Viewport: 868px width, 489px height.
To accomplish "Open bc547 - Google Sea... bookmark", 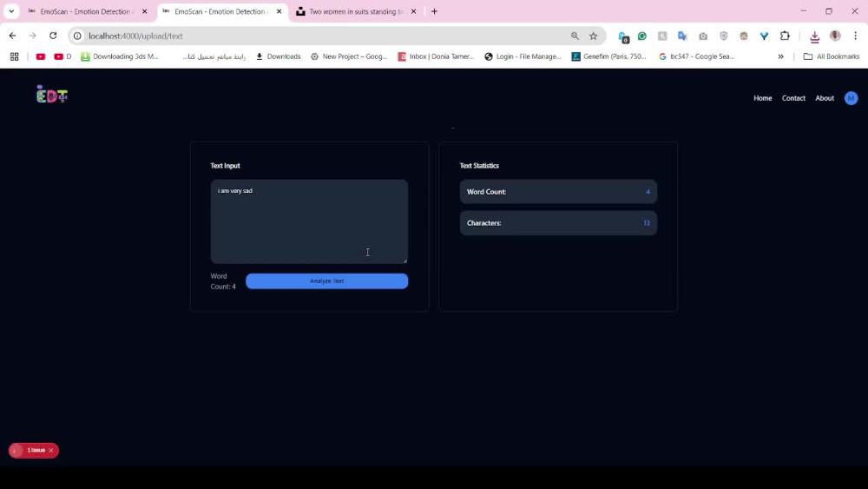I will [x=697, y=56].
